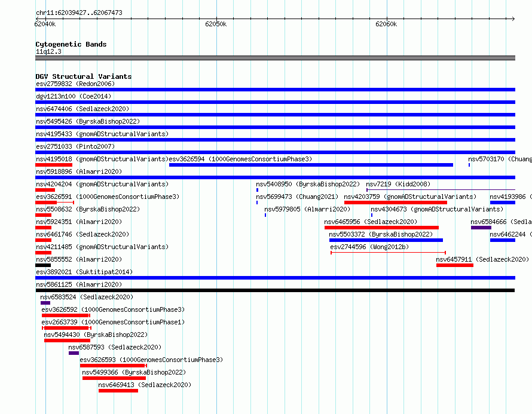Viewport: 532px width, 414px height.
Task: Click red bar under nsv4203759
Action: pos(395,203)
